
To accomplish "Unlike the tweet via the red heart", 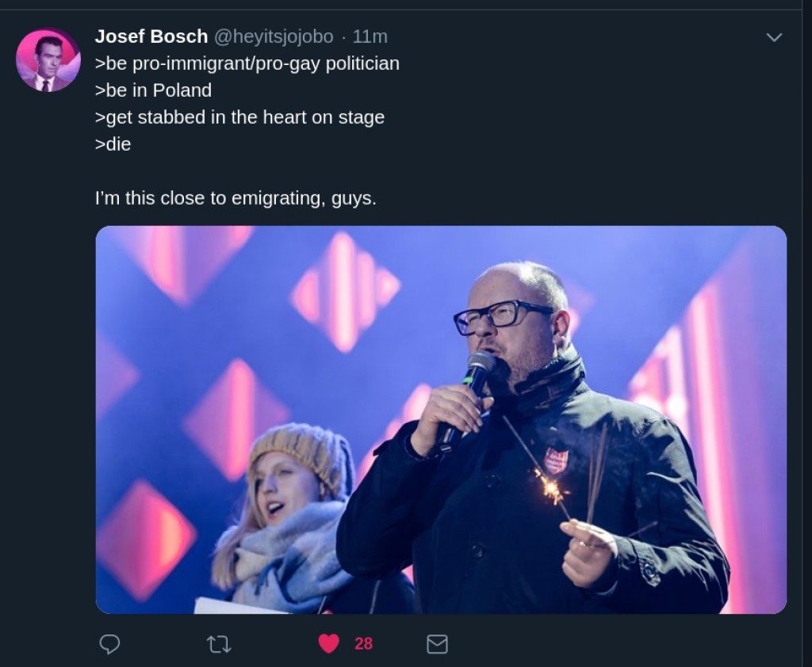I will click(x=329, y=644).
